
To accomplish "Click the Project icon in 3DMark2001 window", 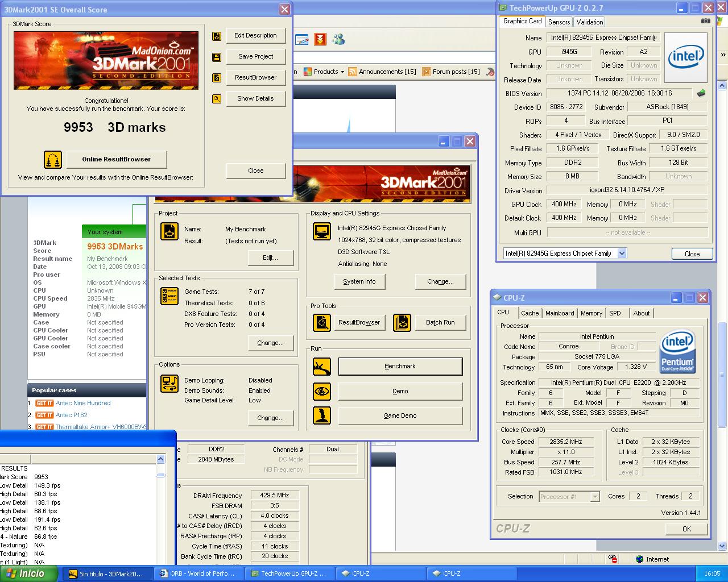I will click(x=169, y=231).
